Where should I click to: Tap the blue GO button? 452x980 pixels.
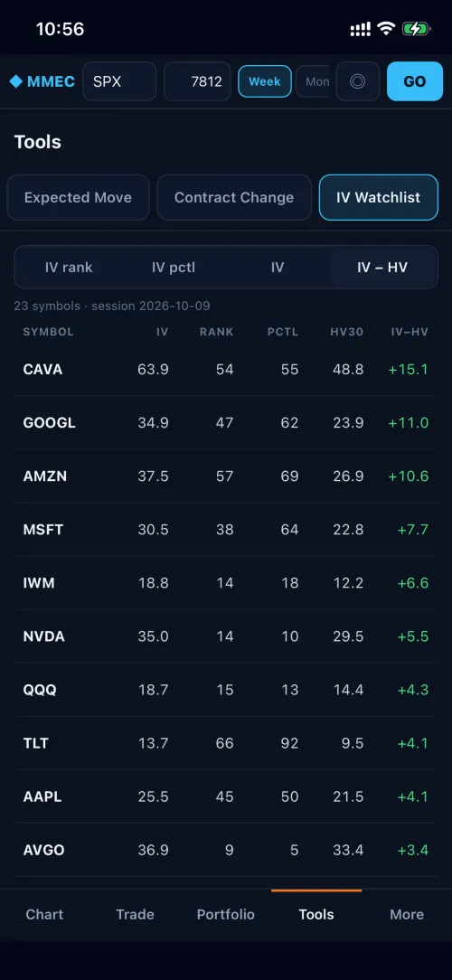pyautogui.click(x=415, y=81)
